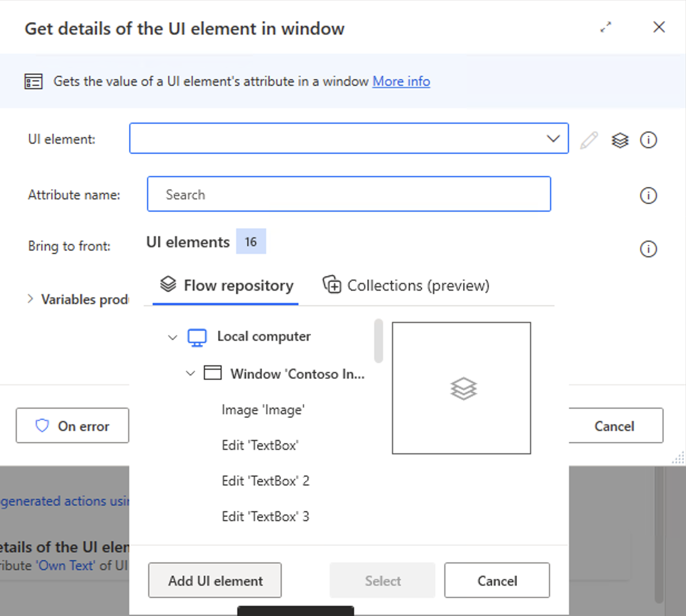The width and height of the screenshot is (686, 616).
Task: Click the Local computer monitor icon
Action: [x=197, y=337]
